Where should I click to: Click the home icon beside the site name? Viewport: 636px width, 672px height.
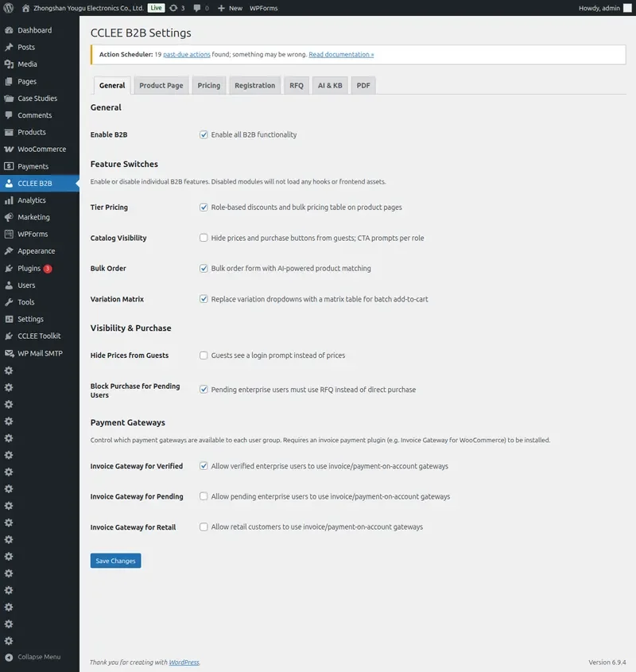point(25,8)
